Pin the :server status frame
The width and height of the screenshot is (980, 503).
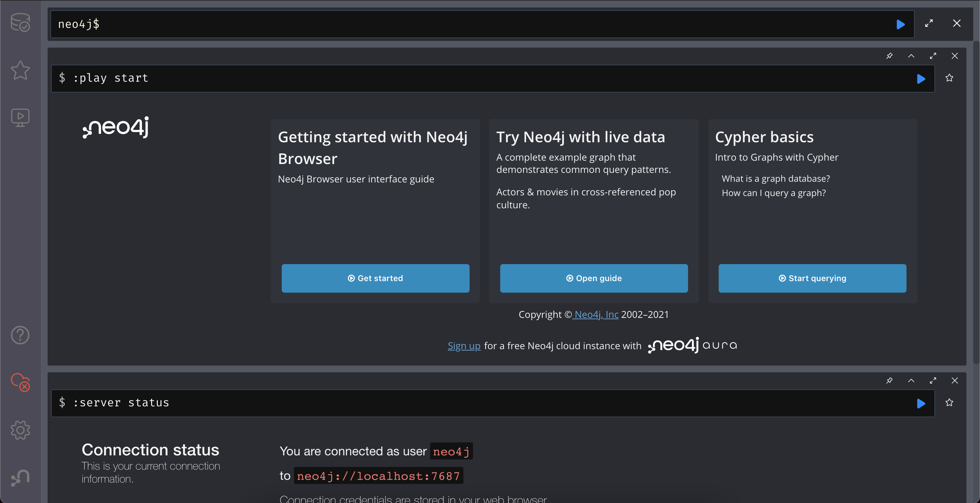tap(889, 380)
